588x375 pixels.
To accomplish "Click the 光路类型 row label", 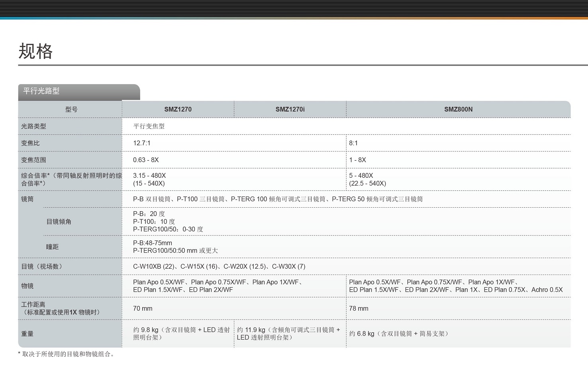I will [33, 126].
